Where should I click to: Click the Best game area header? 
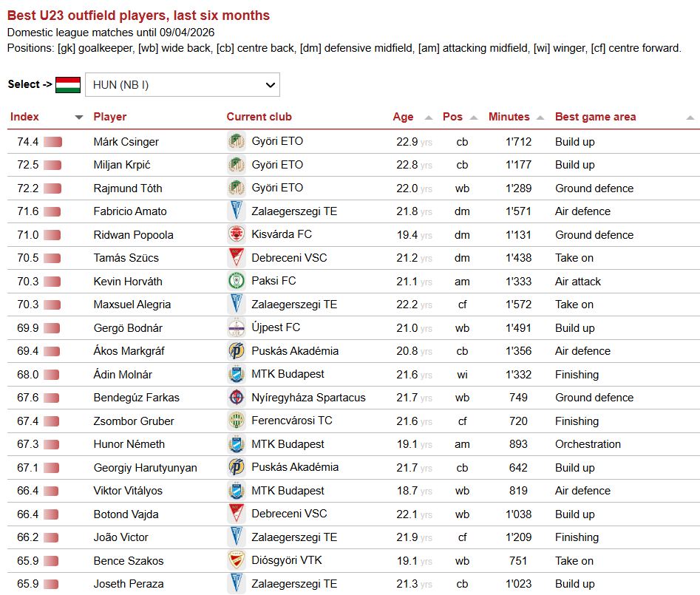pos(595,117)
